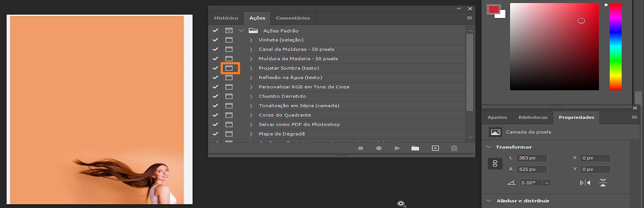
Task: Toggle dialog for Canal de Molduras action
Action: point(229,49)
